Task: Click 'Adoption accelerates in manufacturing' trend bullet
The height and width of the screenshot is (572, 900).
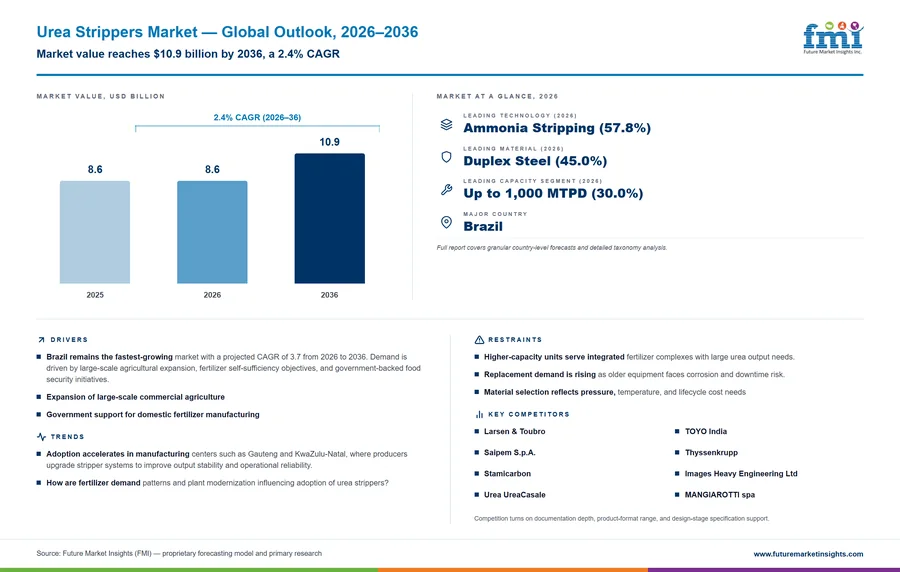Action: coord(227,460)
